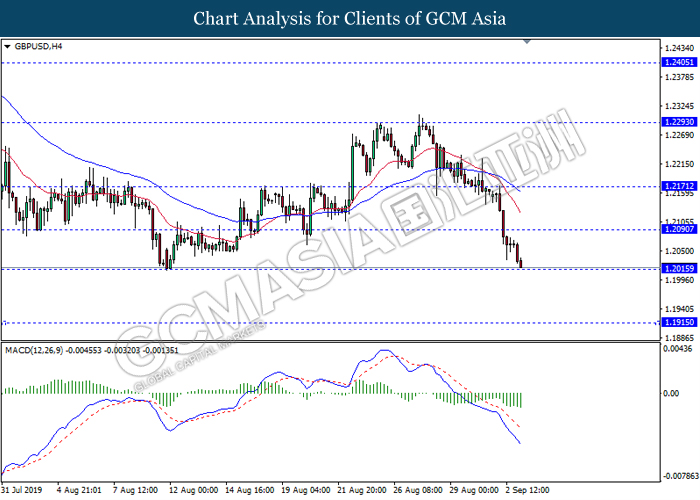Select the 1.19150 price level label
This screenshot has height=500, width=700.
point(679,322)
